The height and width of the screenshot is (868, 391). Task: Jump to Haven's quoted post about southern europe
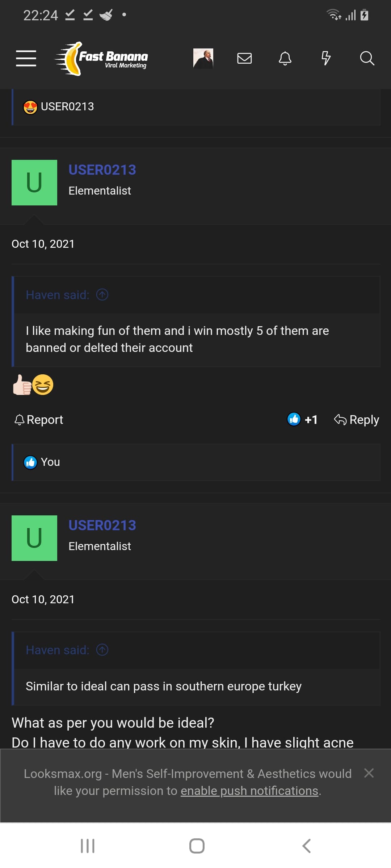(102, 650)
